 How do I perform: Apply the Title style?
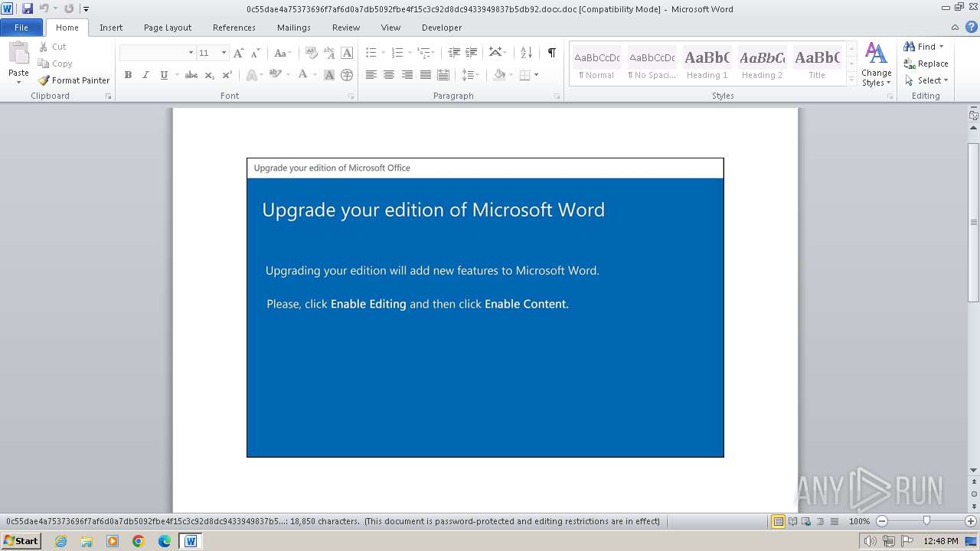817,64
